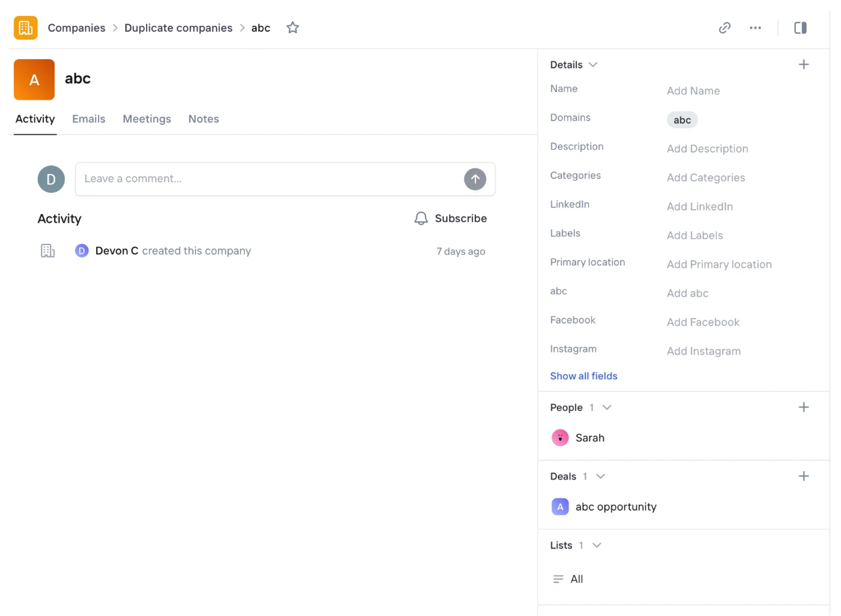Add a deal with the Deals plus

[804, 476]
